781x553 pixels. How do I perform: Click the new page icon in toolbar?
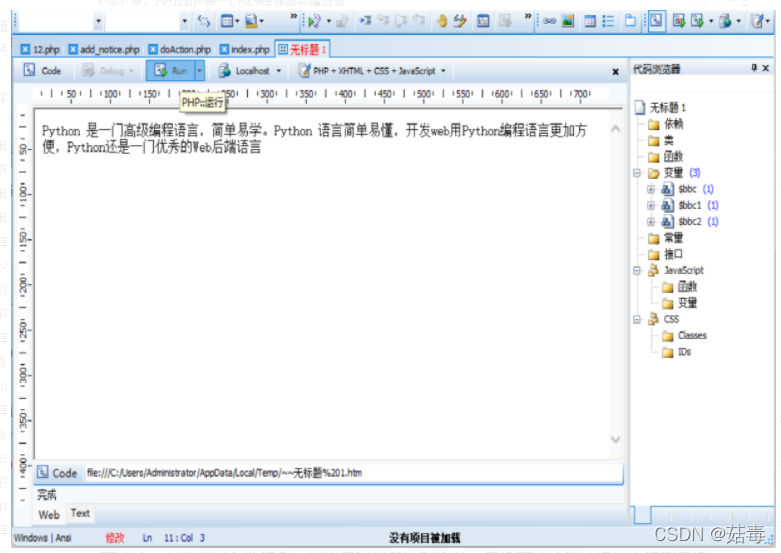pyautogui.click(x=631, y=21)
